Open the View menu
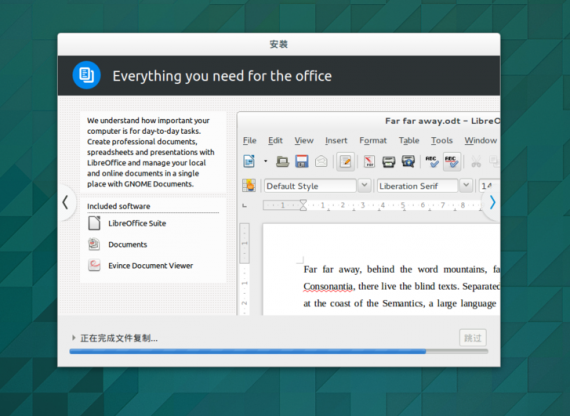 [x=304, y=140]
